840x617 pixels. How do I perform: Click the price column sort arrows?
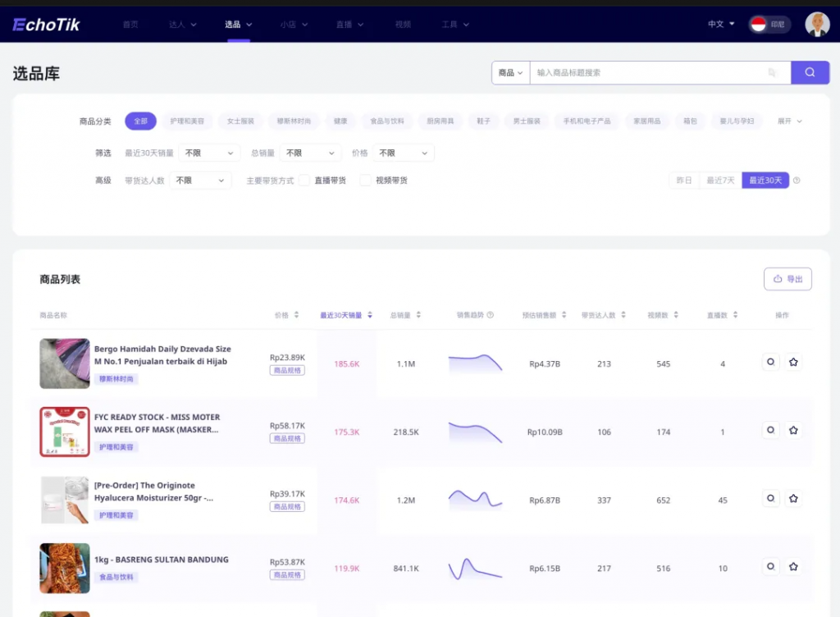pos(296,315)
